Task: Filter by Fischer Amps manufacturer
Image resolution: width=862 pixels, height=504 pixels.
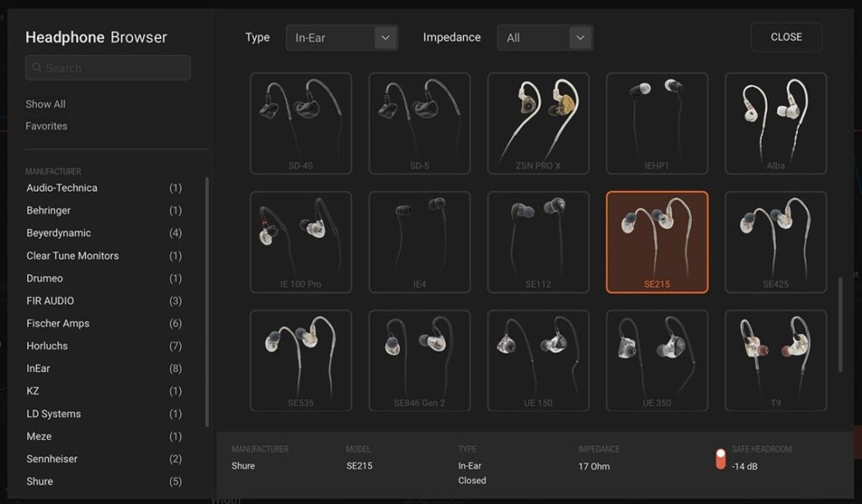Action: pos(104,323)
